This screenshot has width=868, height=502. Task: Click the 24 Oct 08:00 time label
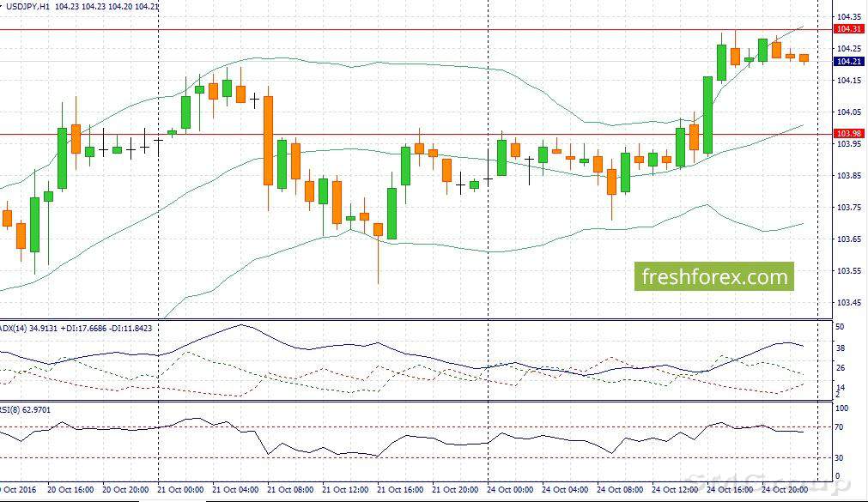click(619, 490)
